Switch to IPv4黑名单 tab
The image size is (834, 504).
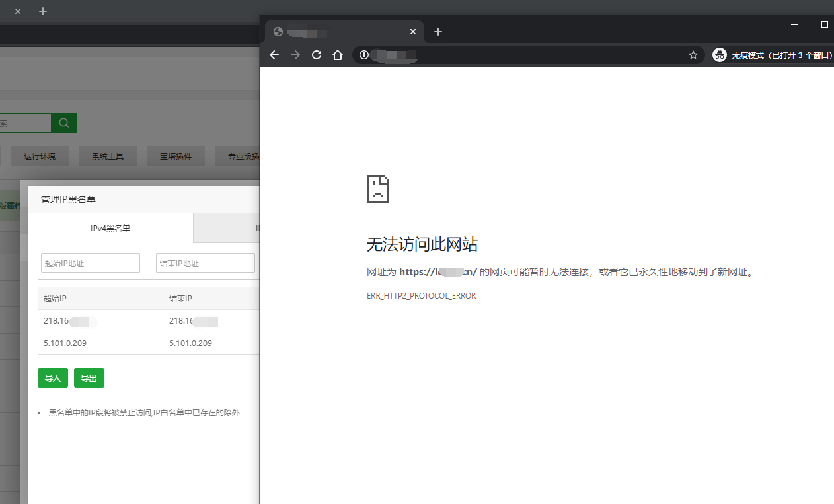(x=110, y=228)
